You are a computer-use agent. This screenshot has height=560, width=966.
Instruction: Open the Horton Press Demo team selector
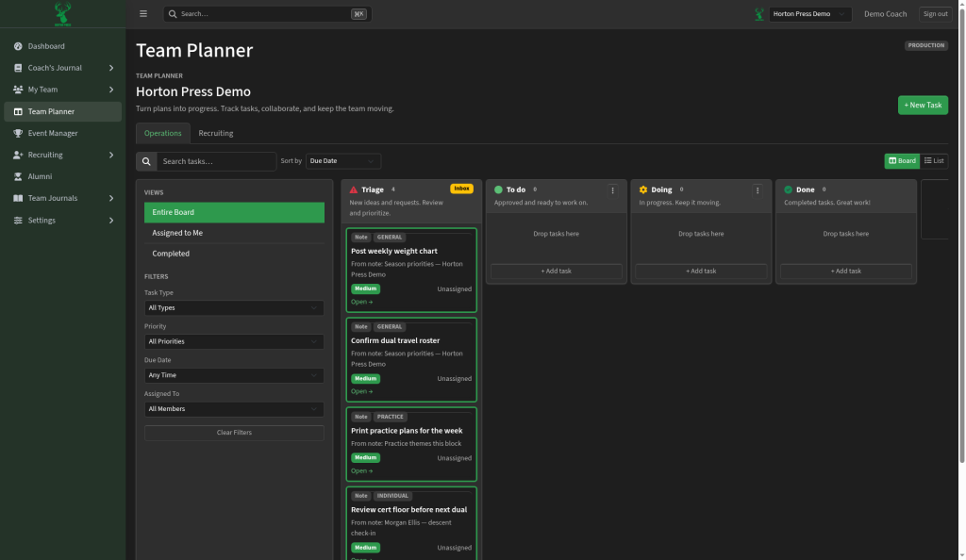click(810, 13)
